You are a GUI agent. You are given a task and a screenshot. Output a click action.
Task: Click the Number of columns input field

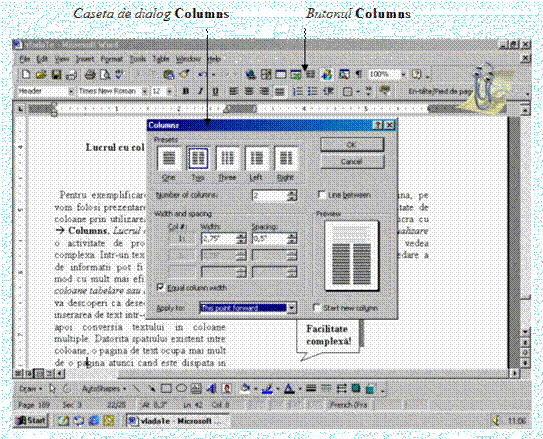(270, 196)
